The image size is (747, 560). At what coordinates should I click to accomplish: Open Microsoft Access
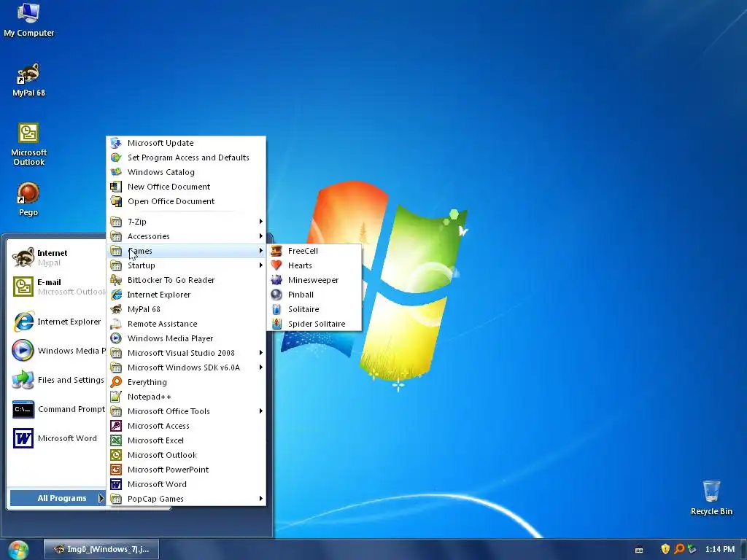tap(186, 426)
